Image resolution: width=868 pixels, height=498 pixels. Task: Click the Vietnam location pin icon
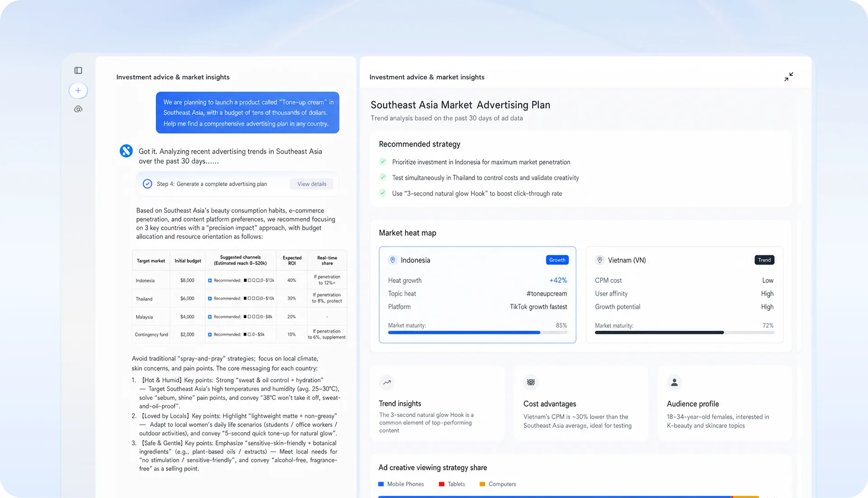tap(599, 260)
